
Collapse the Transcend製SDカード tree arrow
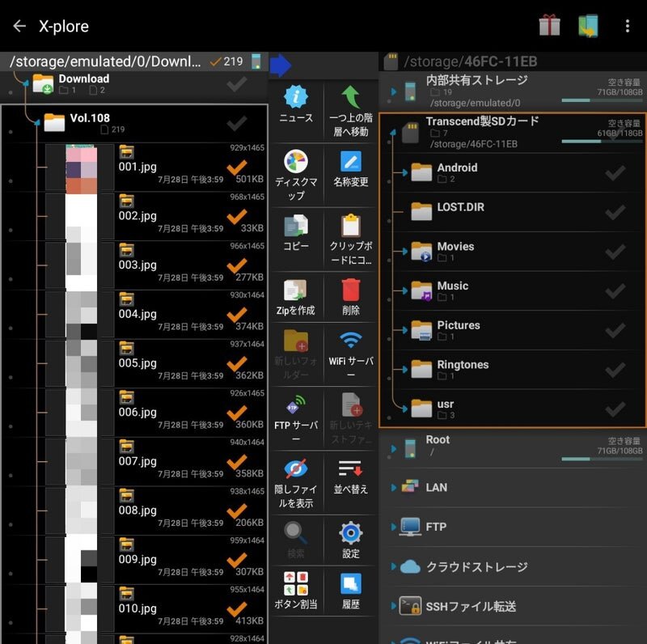[393, 132]
